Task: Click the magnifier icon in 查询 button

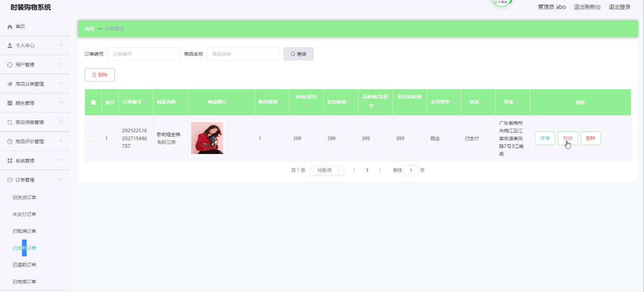Action: 293,54
